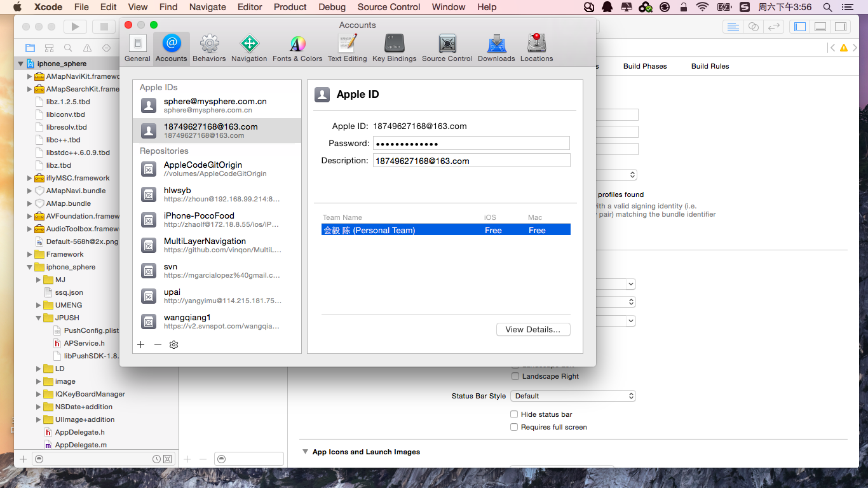Open the Navigate menu
Viewport: 868px width, 488px height.
(208, 7)
